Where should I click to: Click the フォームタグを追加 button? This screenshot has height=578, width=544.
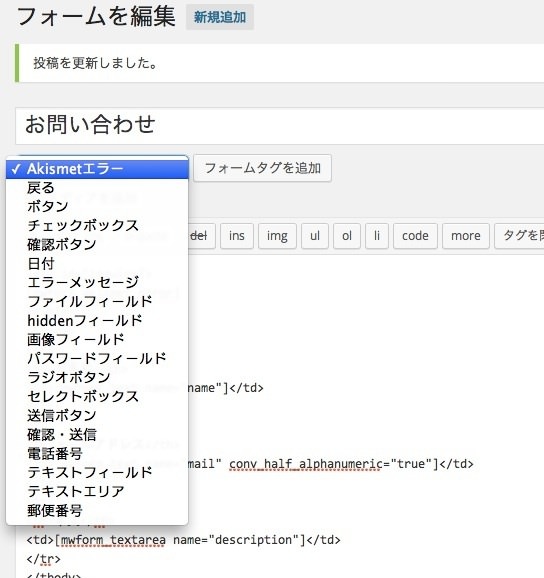(x=262, y=168)
